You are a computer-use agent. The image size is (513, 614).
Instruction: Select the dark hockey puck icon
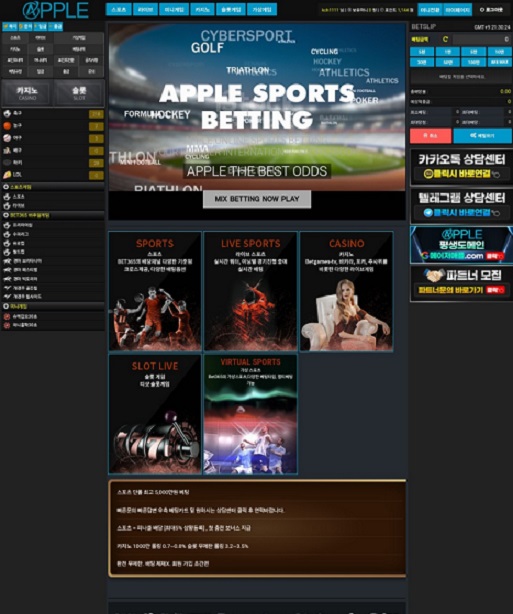7,162
